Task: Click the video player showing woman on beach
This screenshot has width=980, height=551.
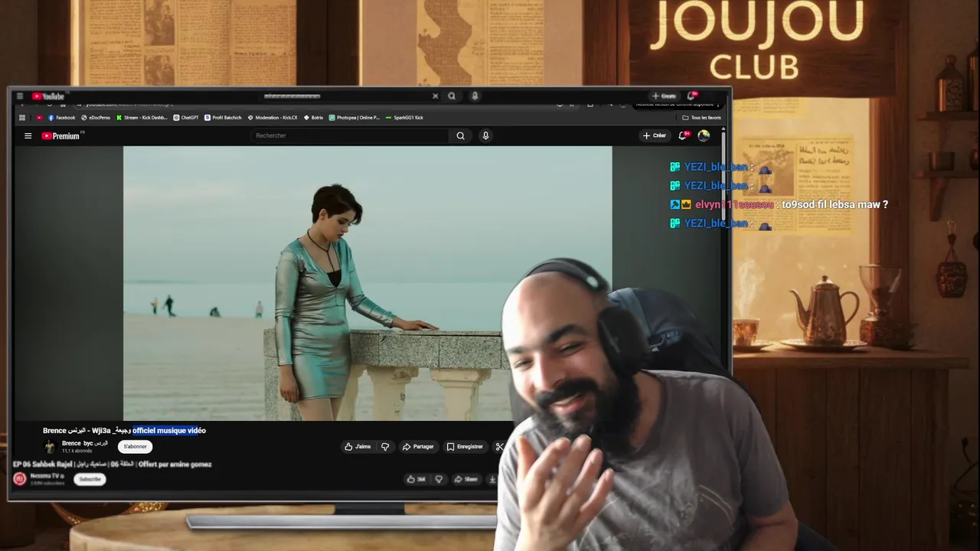Action: (x=367, y=283)
